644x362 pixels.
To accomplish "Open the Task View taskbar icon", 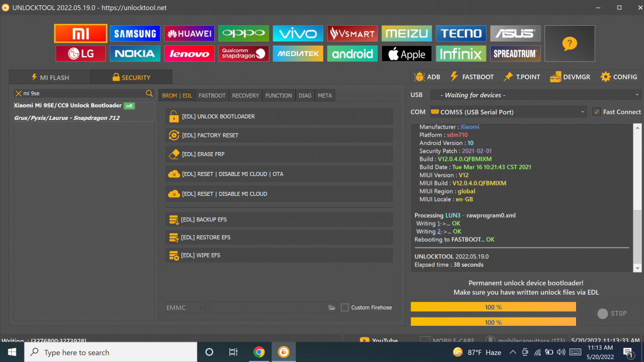I will coord(233,352).
